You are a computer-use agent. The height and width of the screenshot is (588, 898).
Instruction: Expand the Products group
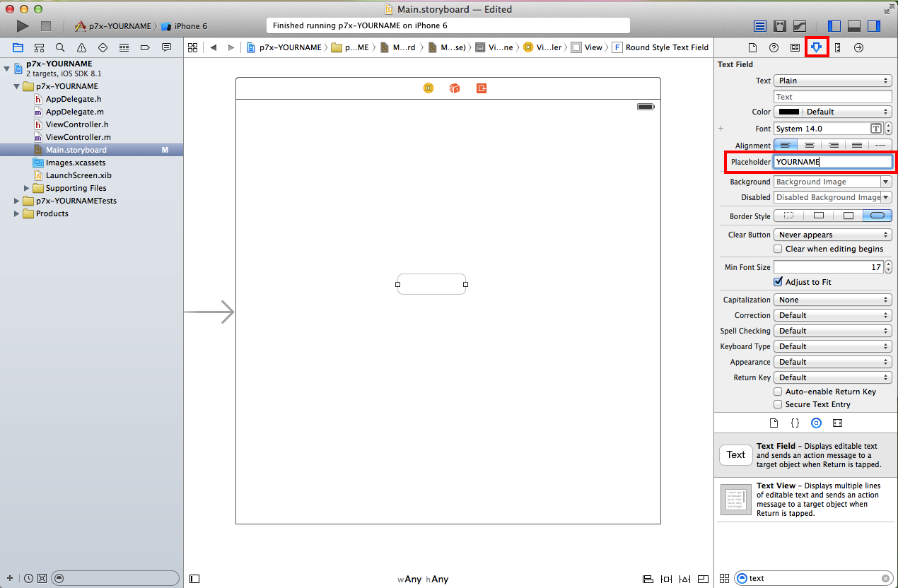coord(17,213)
